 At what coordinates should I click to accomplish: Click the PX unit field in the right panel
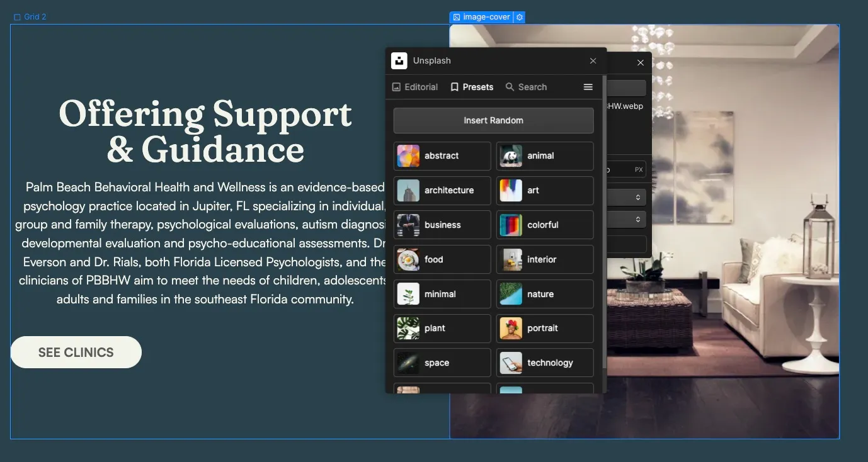coord(639,169)
